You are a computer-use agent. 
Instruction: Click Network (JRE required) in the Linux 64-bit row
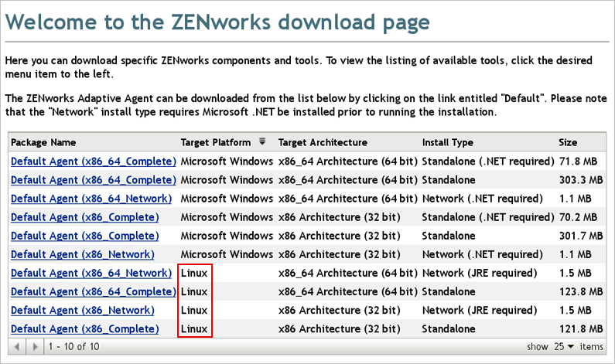coord(480,273)
